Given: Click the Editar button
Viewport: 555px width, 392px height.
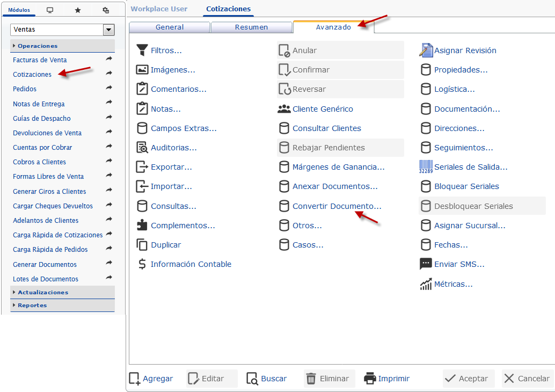Looking at the screenshot, I should coord(211,379).
